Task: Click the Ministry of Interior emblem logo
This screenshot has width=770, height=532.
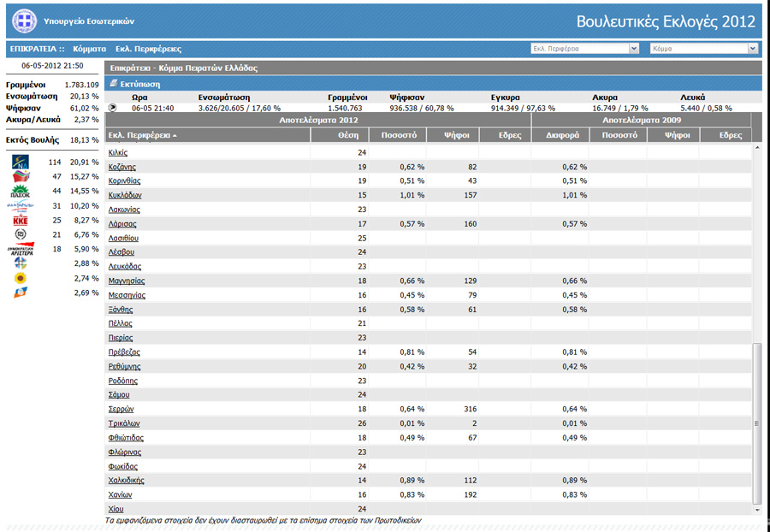Action: pyautogui.click(x=24, y=21)
